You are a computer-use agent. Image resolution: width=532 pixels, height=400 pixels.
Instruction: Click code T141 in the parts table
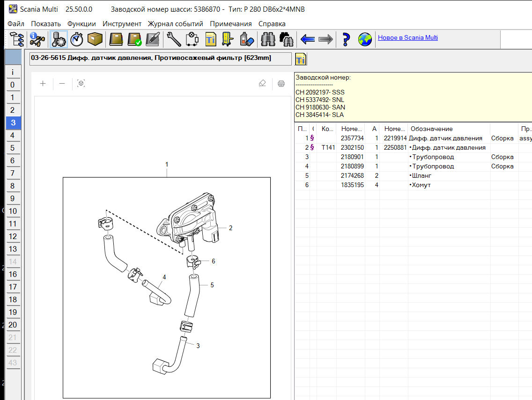[x=328, y=147]
